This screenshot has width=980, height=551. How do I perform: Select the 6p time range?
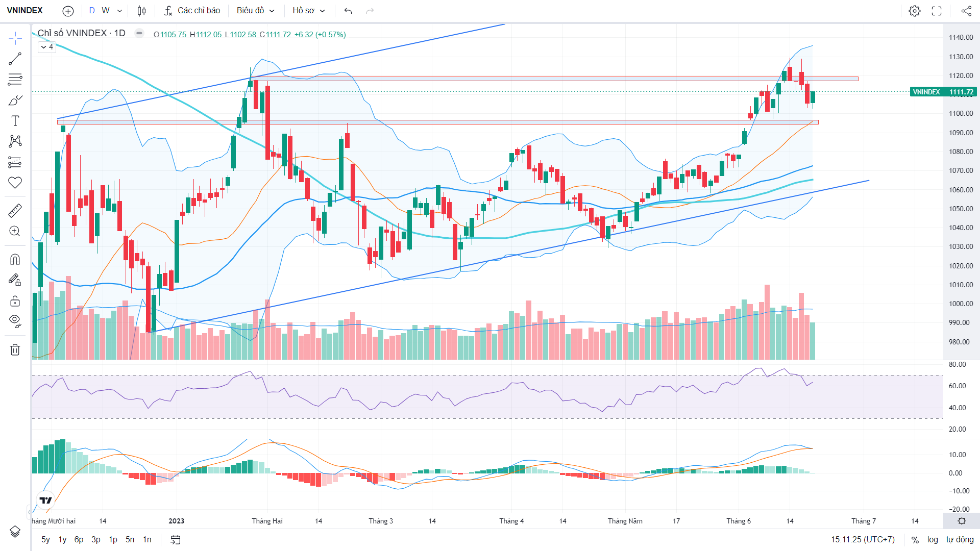[79, 540]
